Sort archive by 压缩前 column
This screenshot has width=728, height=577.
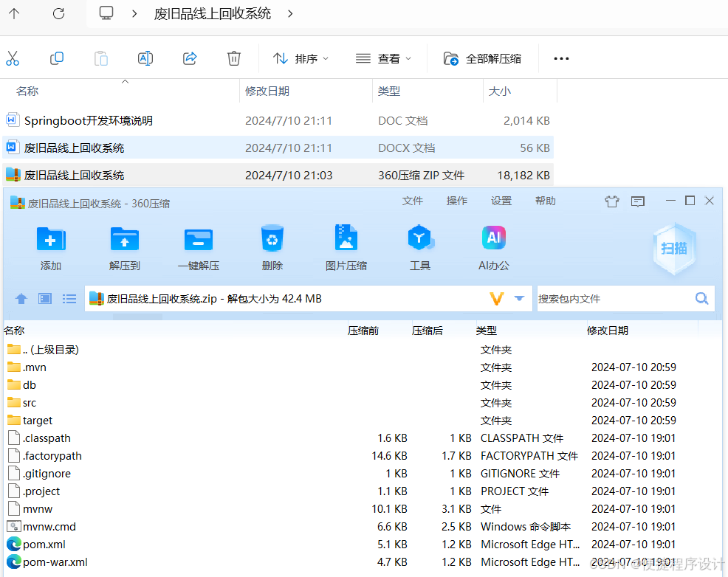(363, 331)
